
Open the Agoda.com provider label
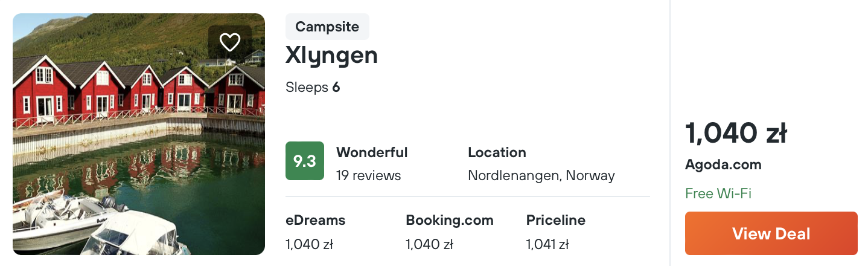pos(723,164)
